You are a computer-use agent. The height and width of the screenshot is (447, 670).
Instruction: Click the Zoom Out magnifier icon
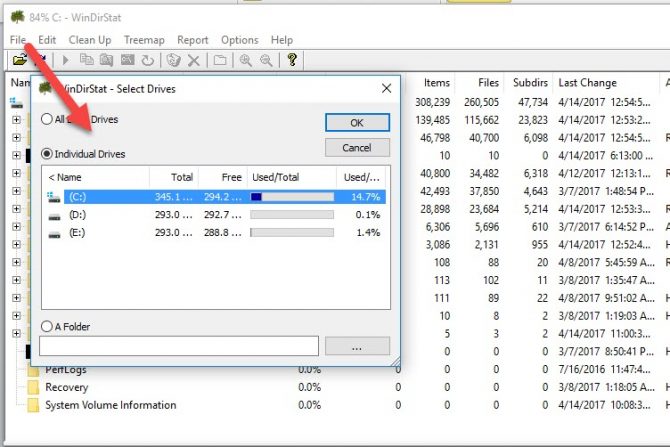coord(266,60)
